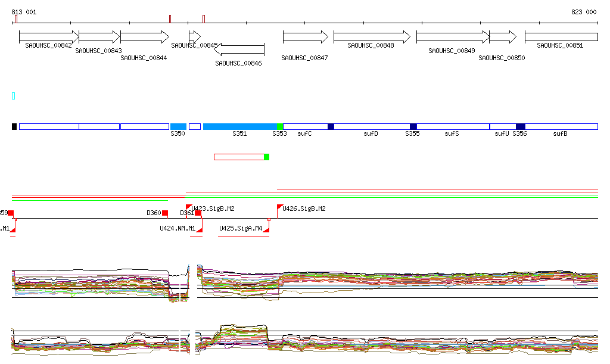Screen dimensions: 610x364
Task: Select the sufB segment box
Action: tap(562, 126)
